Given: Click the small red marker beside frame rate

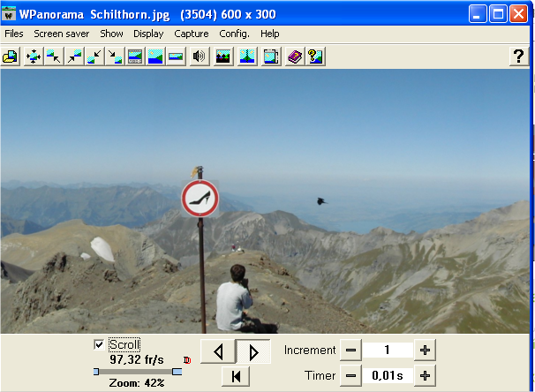Looking at the screenshot, I should pyautogui.click(x=187, y=360).
